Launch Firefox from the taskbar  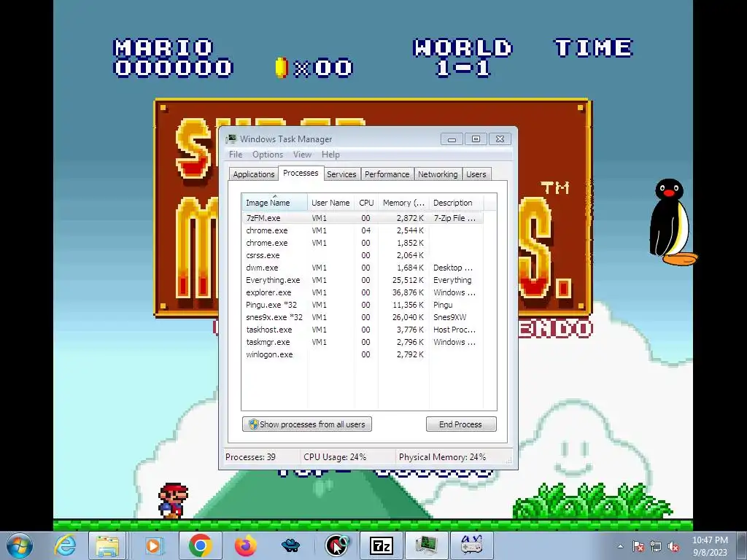click(x=245, y=545)
